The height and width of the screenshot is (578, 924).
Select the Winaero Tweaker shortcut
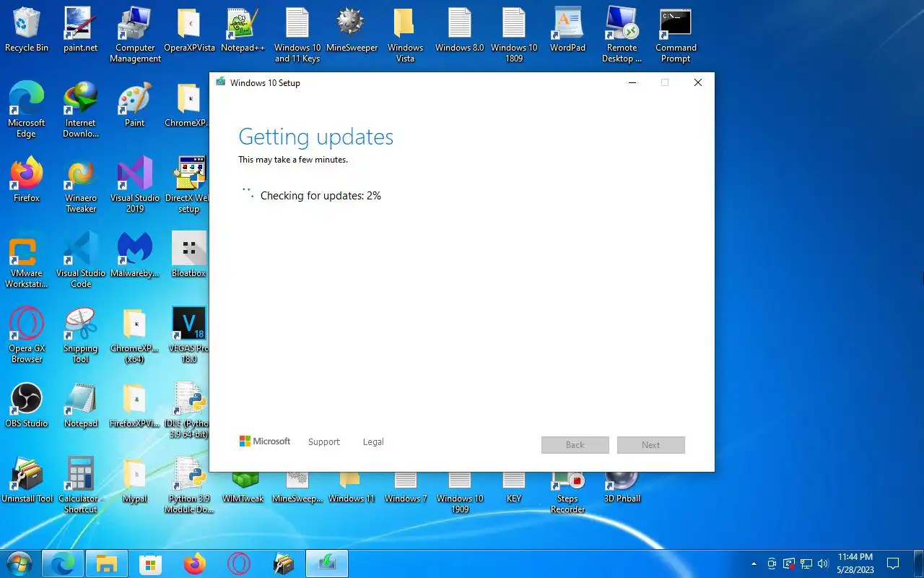[x=81, y=185]
